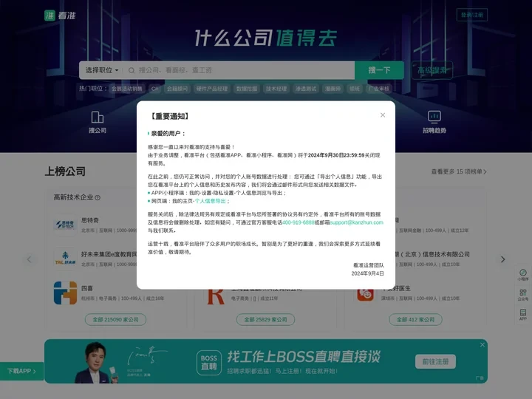Click the 400-919-6888 customer service number
This screenshot has width=532, height=399.
pyautogui.click(x=299, y=222)
